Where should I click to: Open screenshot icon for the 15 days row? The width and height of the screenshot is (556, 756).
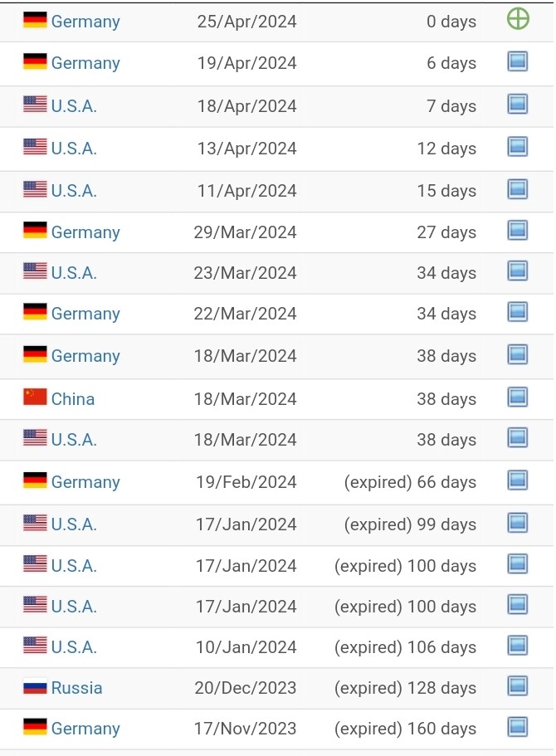coord(518,189)
